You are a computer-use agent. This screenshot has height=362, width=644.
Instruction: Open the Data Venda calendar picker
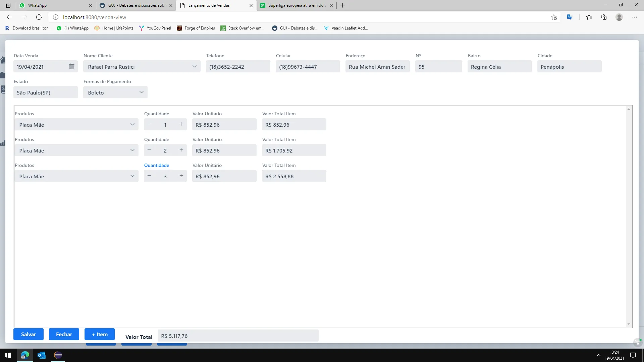[71, 66]
